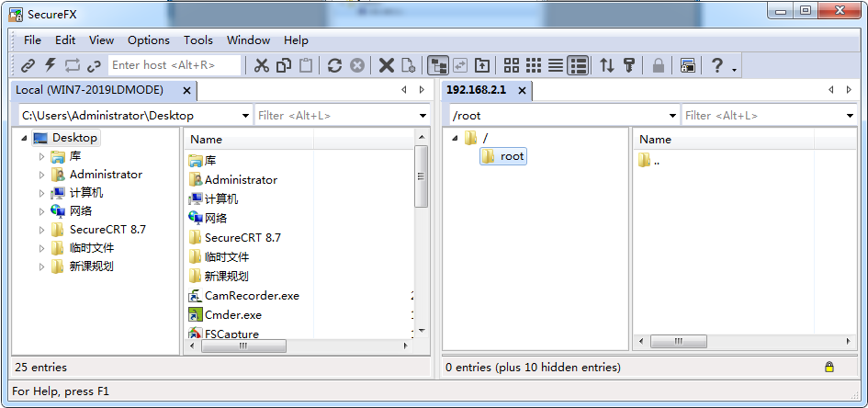Expand the 新课规划 tree node

42,266
